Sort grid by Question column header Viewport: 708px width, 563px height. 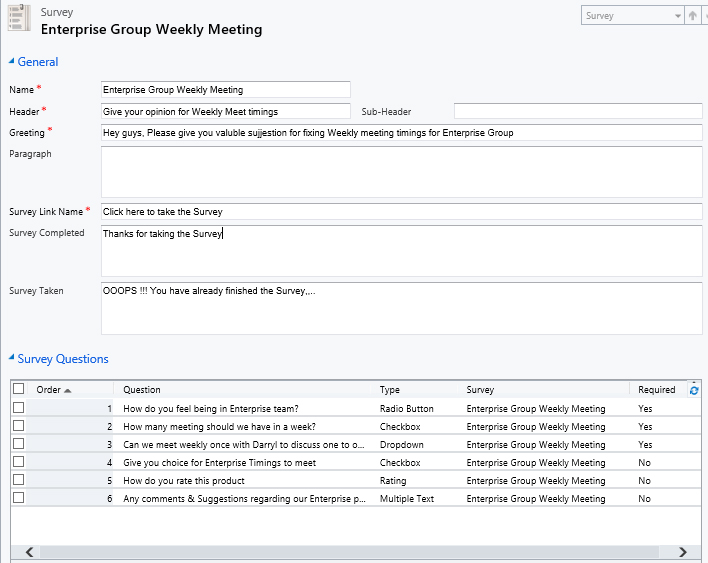[x=142, y=390]
